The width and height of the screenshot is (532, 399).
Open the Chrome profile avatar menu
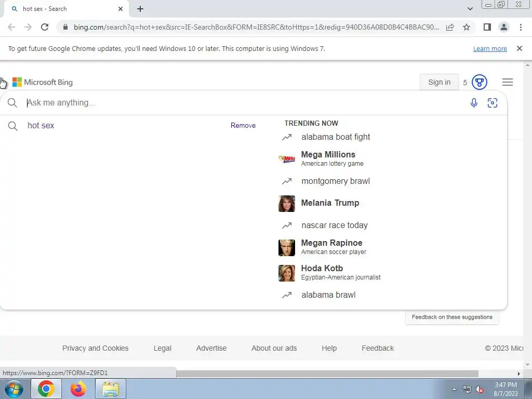(x=504, y=27)
